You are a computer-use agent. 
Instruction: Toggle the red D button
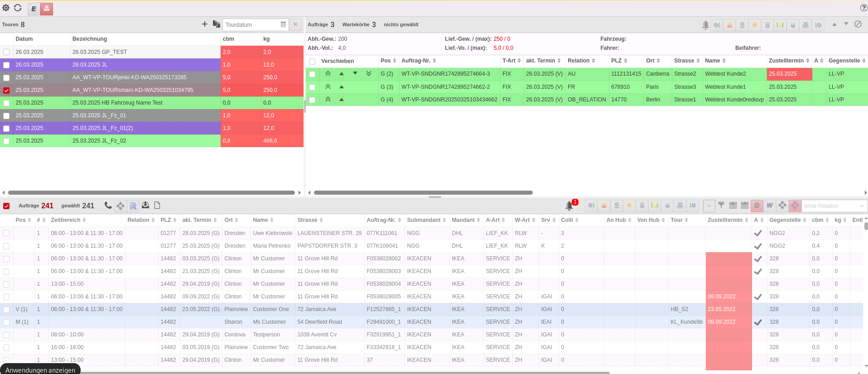pyautogui.click(x=757, y=206)
